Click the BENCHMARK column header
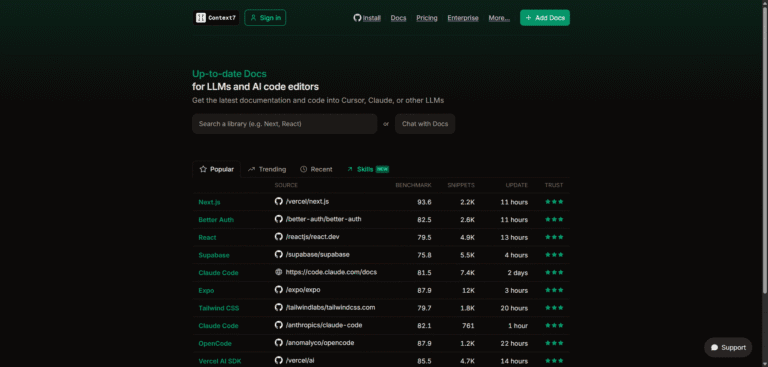768x367 pixels. [413, 185]
